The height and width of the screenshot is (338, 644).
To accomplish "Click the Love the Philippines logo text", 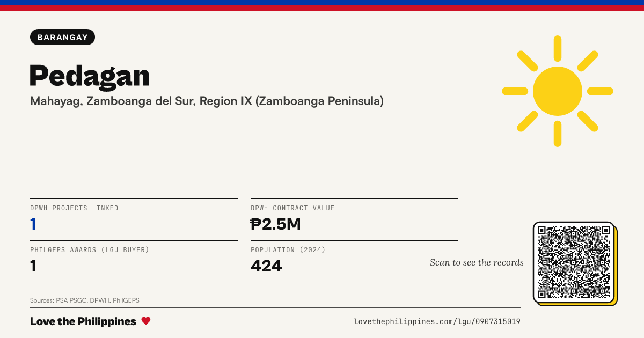I will pos(83,321).
